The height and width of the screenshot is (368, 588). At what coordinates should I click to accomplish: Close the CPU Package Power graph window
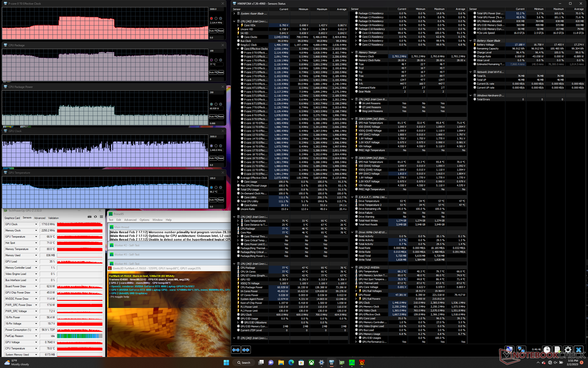(223, 87)
